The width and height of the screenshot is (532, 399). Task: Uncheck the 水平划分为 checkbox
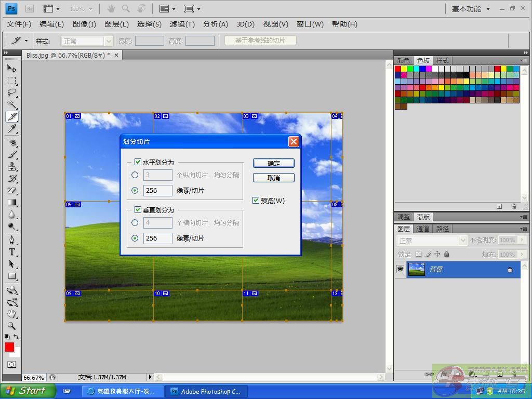coord(138,162)
